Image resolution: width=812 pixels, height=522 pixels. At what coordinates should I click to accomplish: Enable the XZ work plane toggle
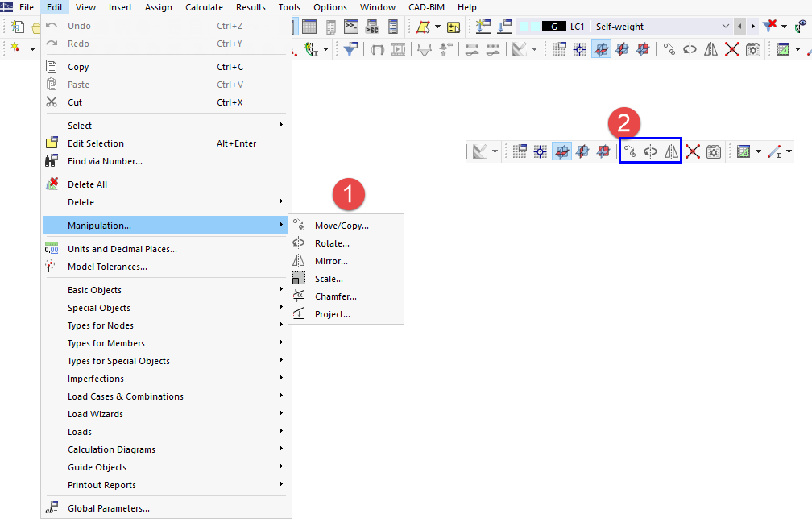tap(582, 151)
